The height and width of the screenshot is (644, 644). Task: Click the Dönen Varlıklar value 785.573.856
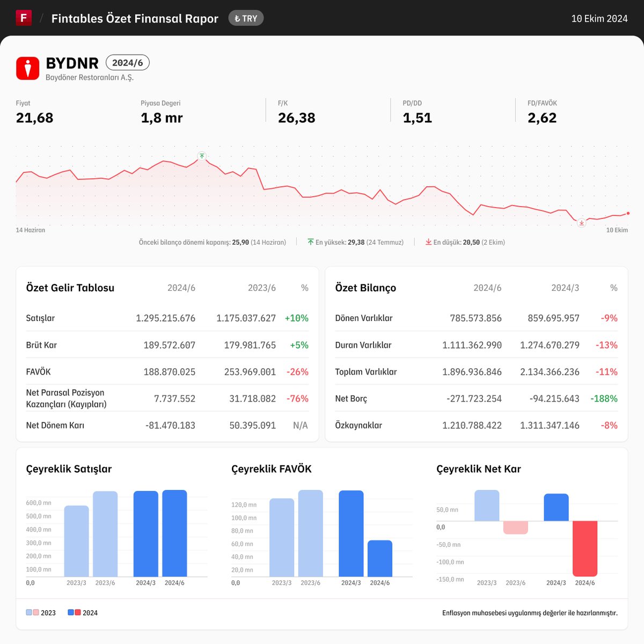(476, 318)
